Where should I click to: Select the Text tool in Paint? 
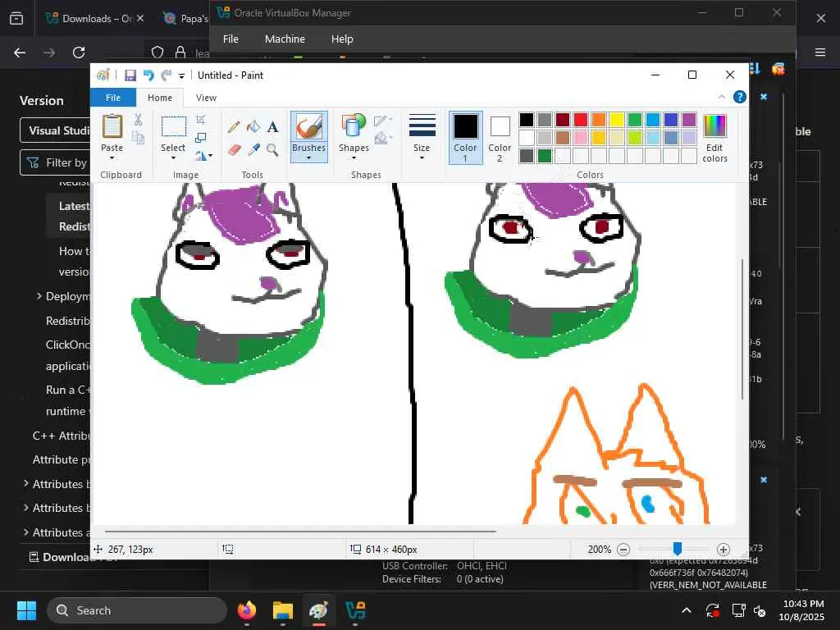272,127
